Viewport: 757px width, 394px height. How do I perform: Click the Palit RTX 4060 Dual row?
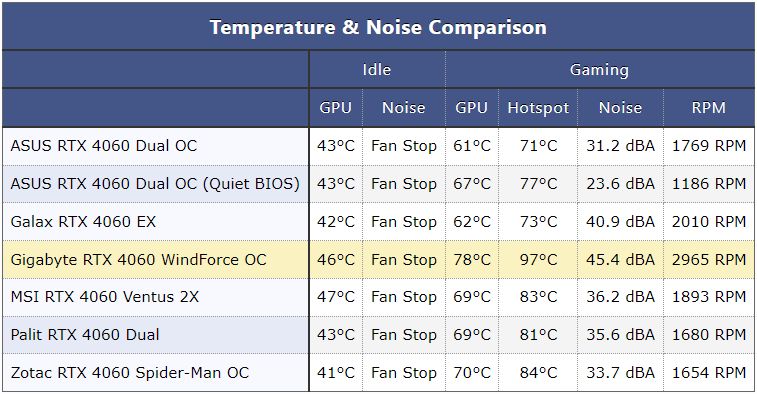click(378, 335)
